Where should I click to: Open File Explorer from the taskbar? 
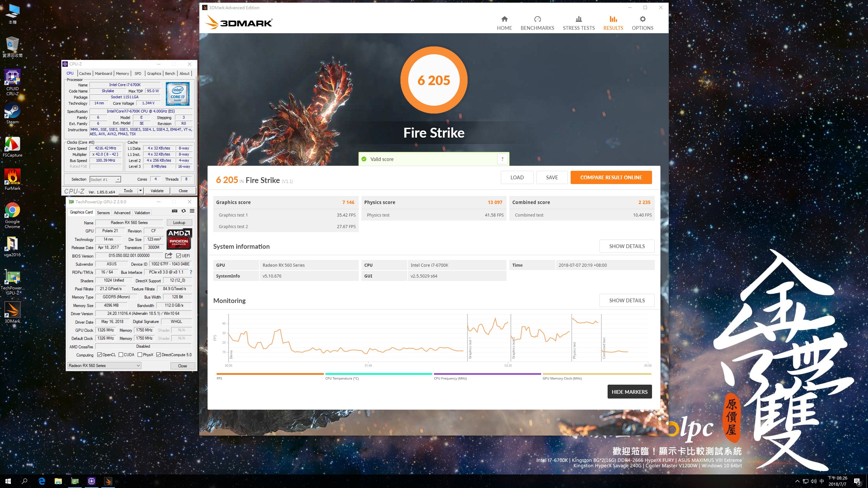click(58, 481)
